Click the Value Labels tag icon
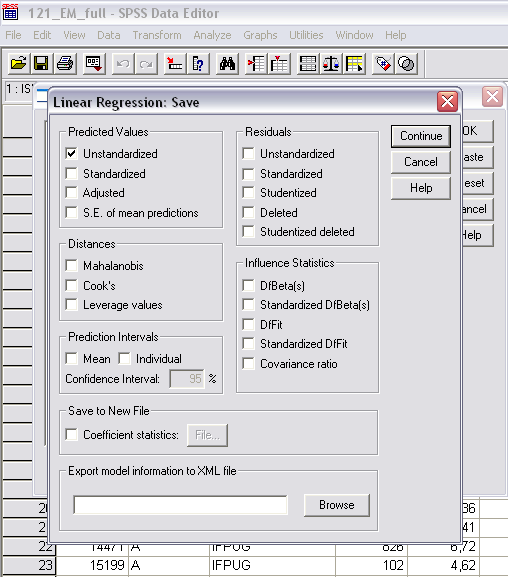 (383, 64)
